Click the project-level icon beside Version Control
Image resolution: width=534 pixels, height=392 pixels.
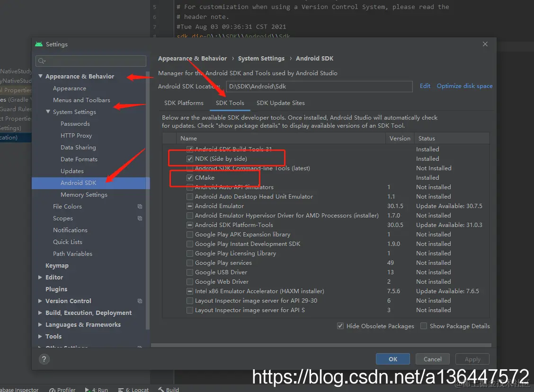point(140,301)
